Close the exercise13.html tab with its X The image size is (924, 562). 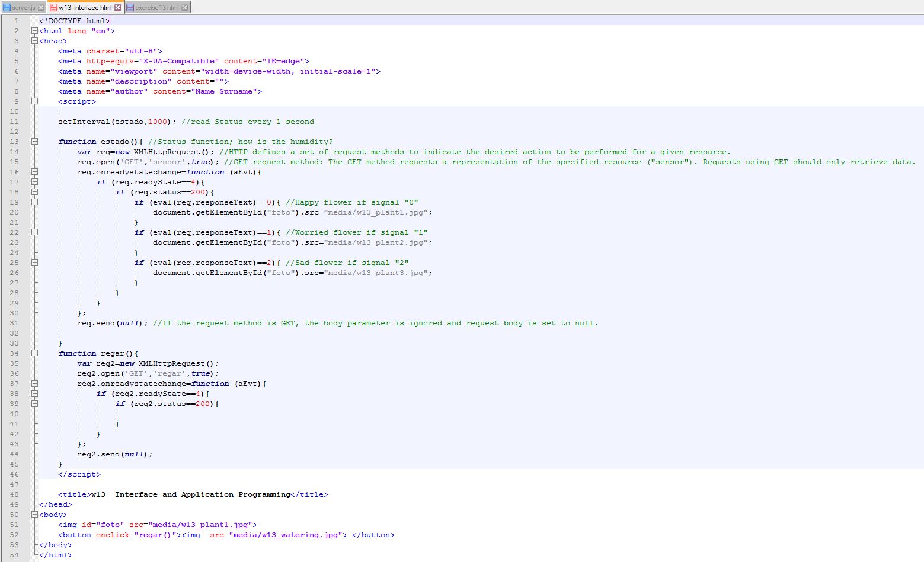click(x=185, y=8)
